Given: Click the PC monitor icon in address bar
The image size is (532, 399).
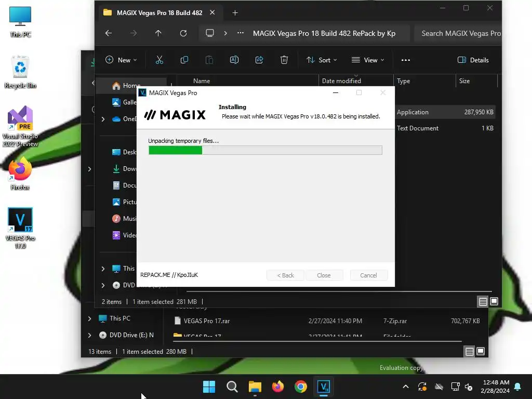Looking at the screenshot, I should [210, 33].
